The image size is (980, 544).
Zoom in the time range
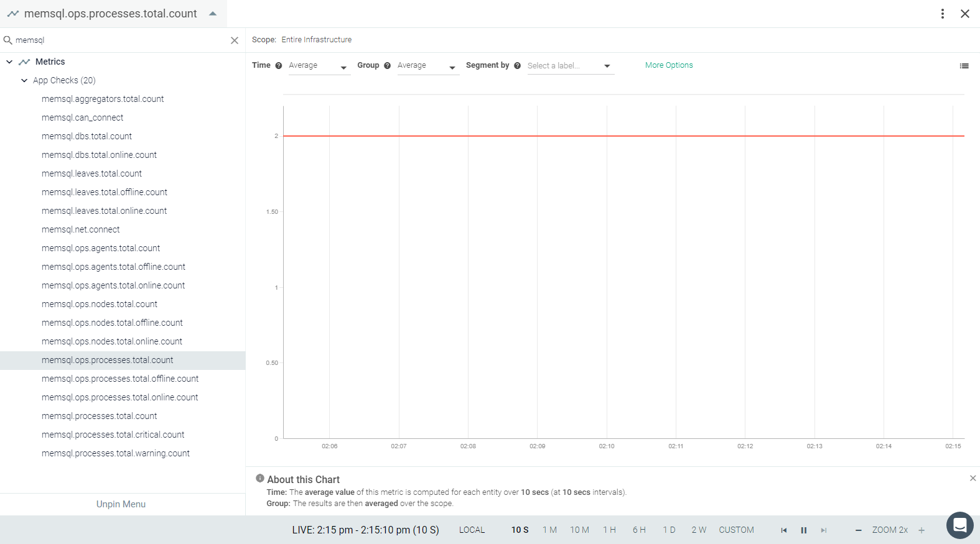(x=922, y=530)
